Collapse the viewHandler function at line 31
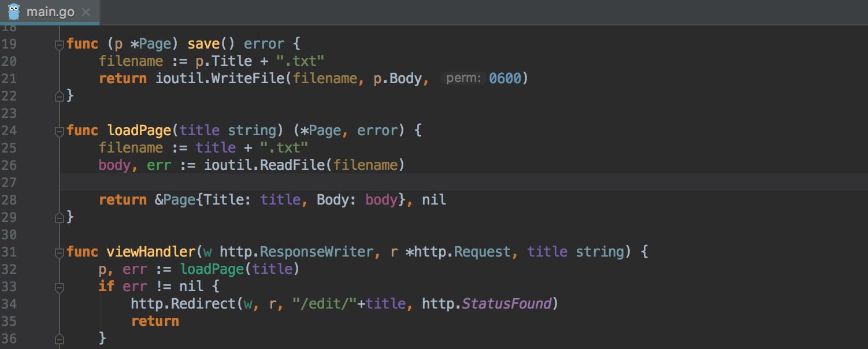This screenshot has height=349, width=868. tap(58, 252)
